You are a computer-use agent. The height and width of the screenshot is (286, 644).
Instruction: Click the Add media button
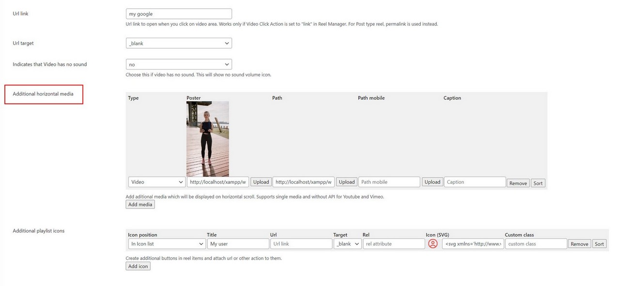[140, 205]
